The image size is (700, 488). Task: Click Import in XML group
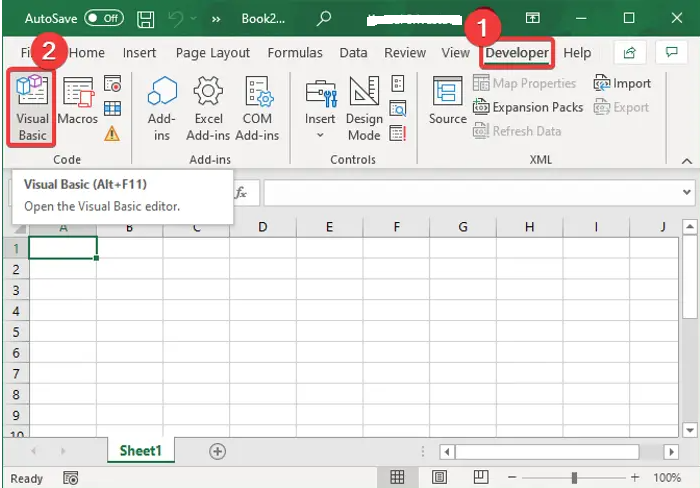(x=622, y=84)
